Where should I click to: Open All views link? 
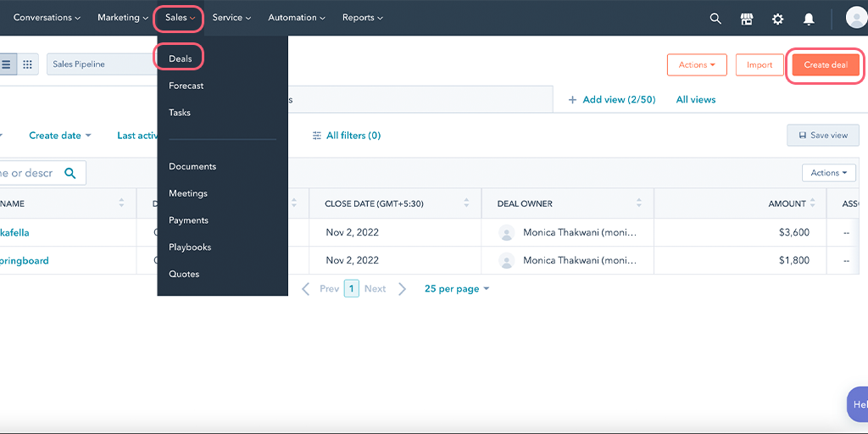(696, 100)
